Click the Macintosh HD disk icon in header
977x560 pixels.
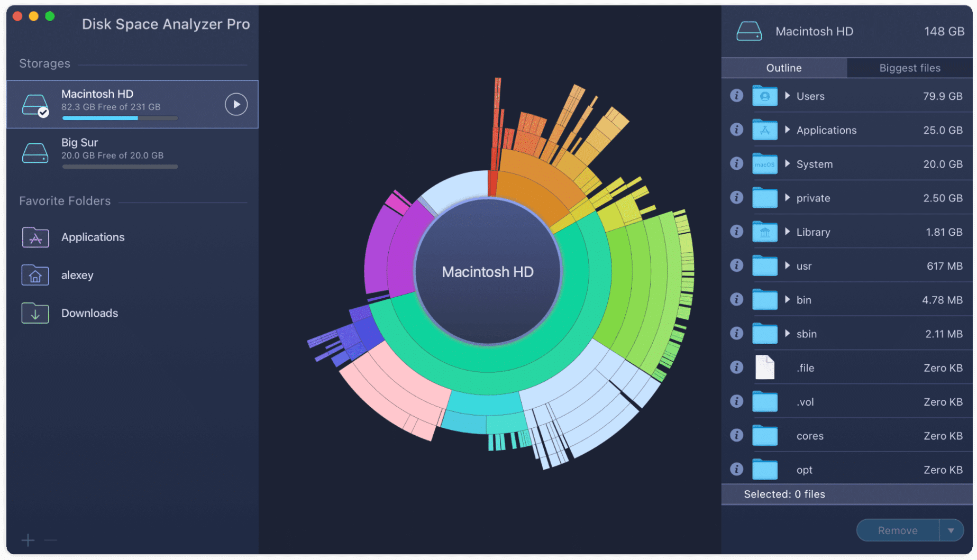pyautogui.click(x=749, y=31)
